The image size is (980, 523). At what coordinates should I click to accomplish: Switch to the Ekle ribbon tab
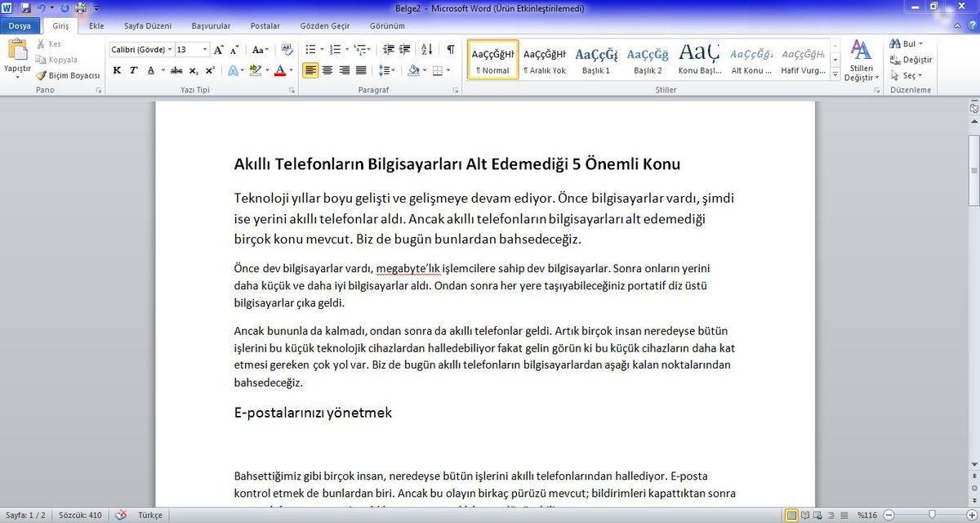(x=96, y=25)
